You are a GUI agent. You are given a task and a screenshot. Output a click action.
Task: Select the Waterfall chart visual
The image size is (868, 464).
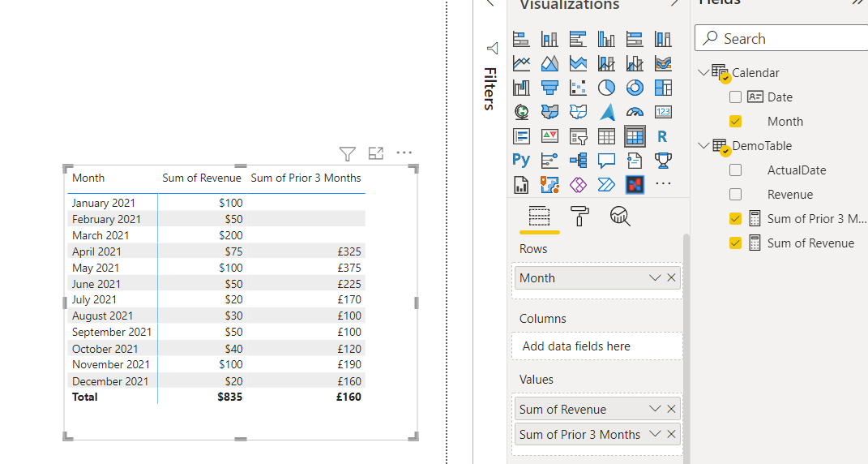[521, 88]
